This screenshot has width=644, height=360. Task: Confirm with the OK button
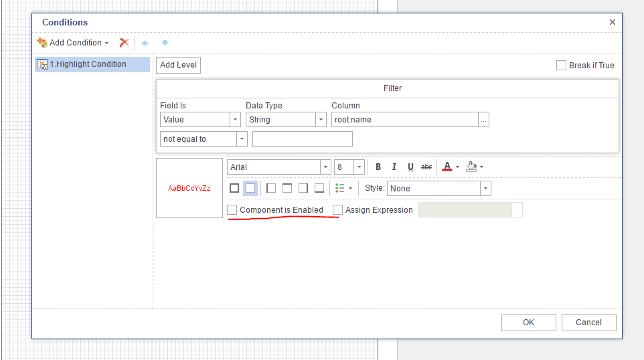pyautogui.click(x=529, y=323)
